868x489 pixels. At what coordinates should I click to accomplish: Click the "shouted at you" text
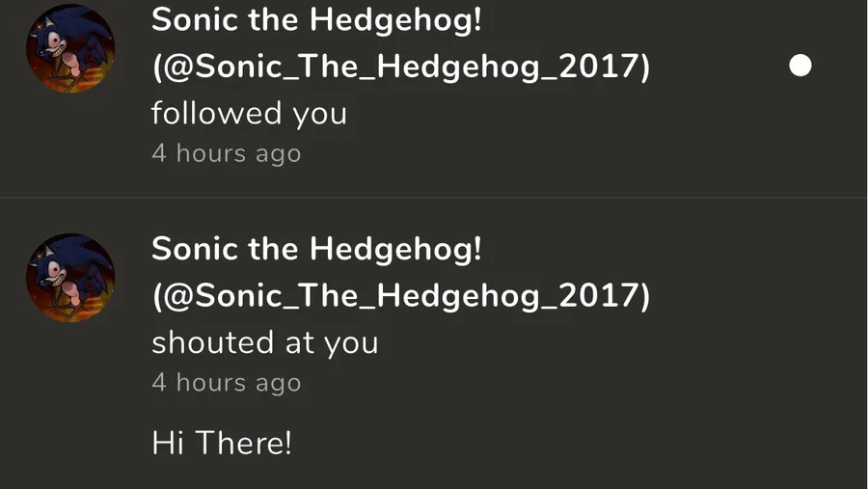(264, 342)
